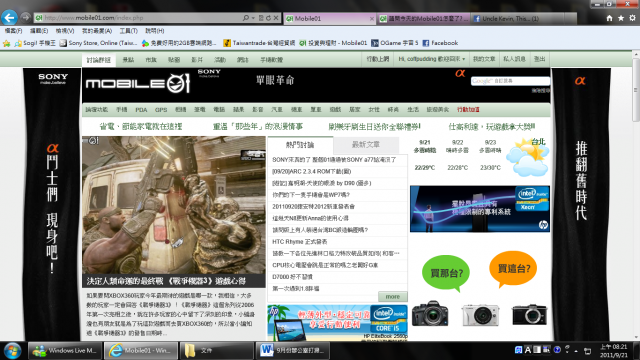
Task: Open the 文件 folder taskbar button
Action: (x=216, y=351)
